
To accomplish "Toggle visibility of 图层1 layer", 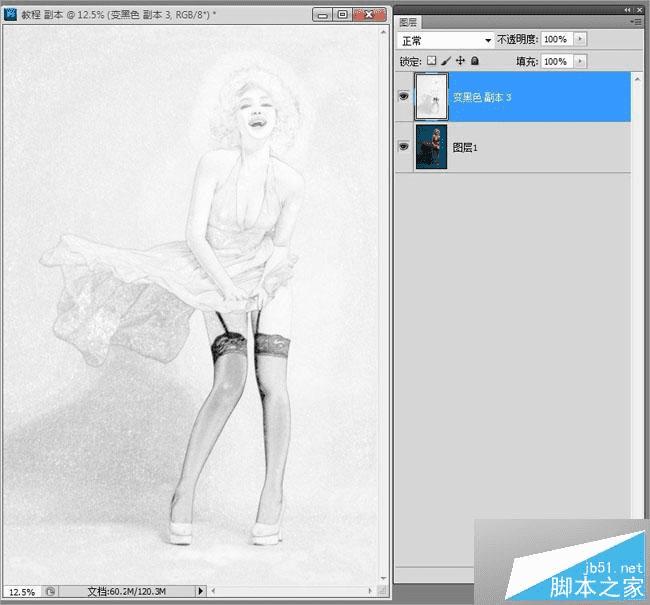I will [x=404, y=146].
